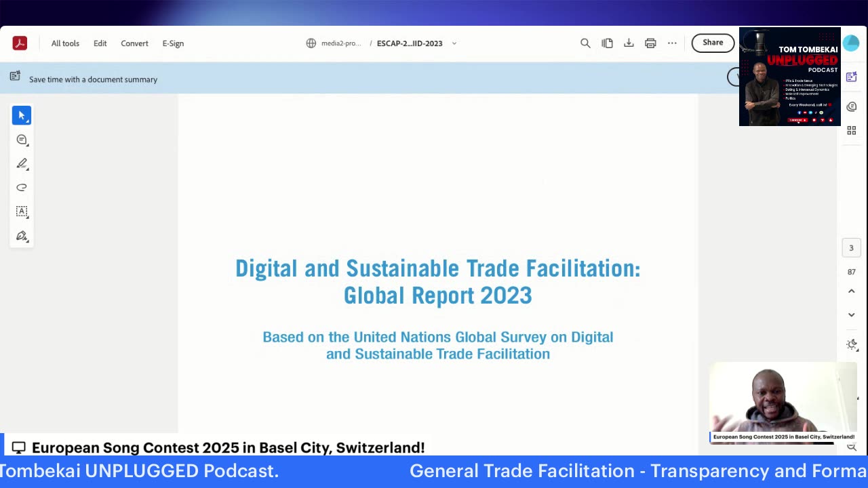Click the Tom Tombekai Unplugged podcast thumbnail
Viewport: 868px width, 488px height.
click(790, 77)
